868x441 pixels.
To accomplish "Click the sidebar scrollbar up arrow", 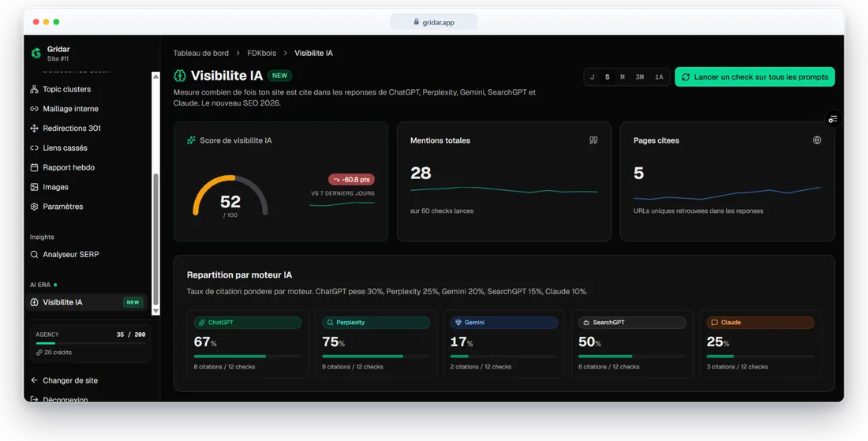I will point(155,77).
